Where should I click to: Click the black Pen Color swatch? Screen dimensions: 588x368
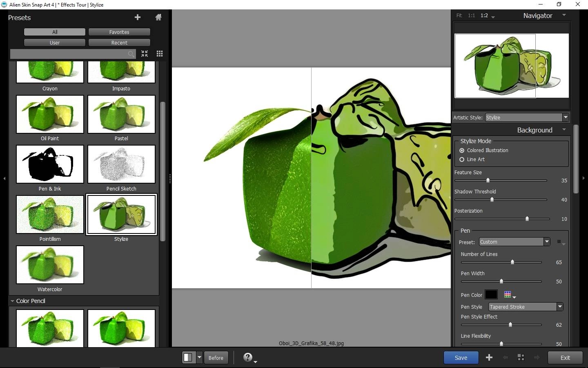click(491, 294)
